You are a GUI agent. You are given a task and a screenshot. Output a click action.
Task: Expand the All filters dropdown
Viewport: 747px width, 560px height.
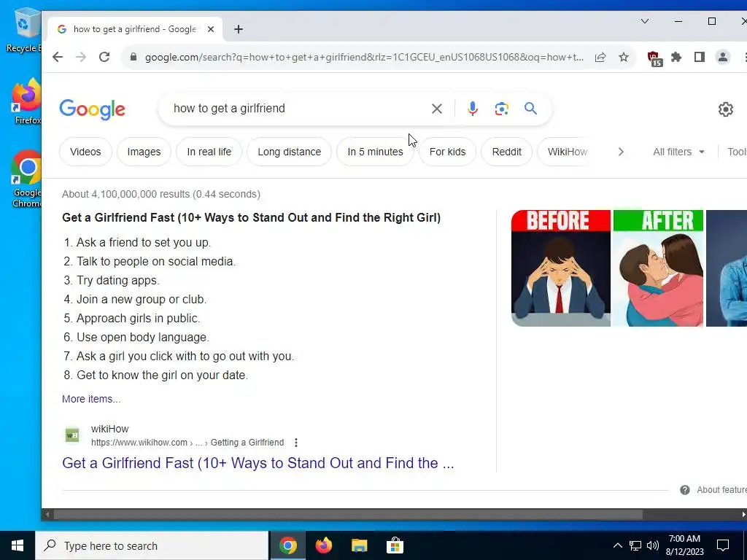point(679,152)
